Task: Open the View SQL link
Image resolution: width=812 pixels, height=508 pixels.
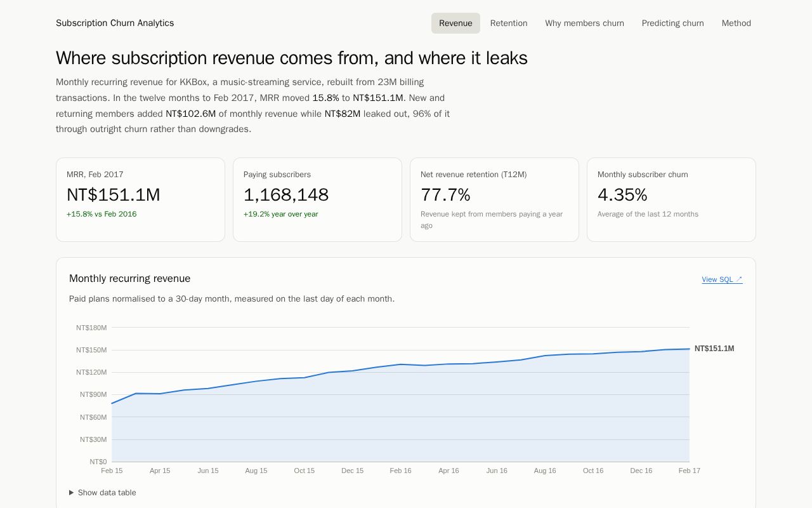Action: click(722, 279)
